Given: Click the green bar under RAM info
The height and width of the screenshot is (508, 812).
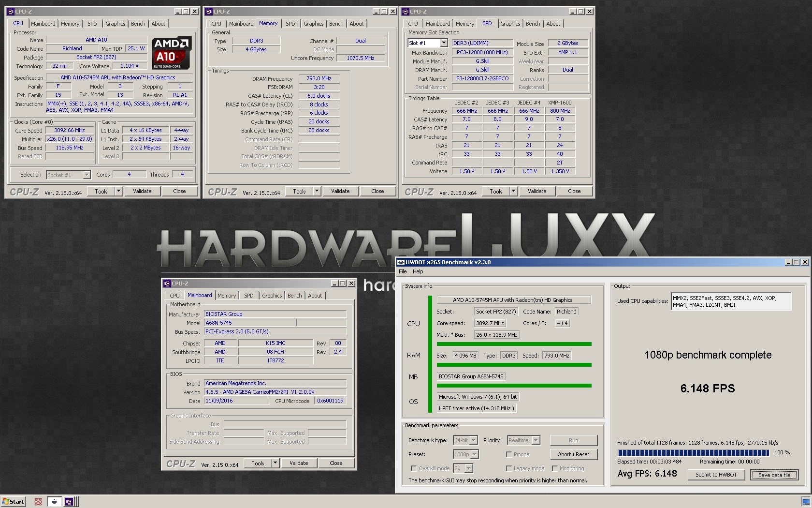Looking at the screenshot, I should [514, 365].
